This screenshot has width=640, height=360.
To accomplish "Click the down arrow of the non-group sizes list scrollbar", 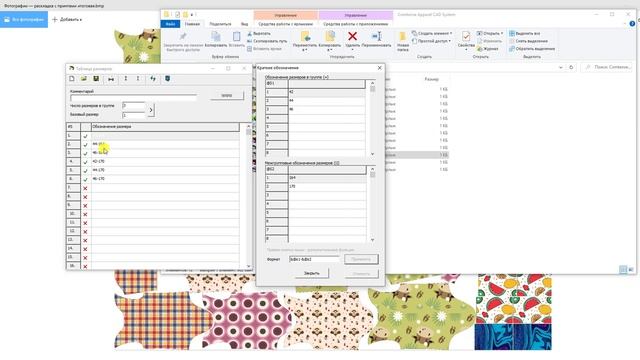I will coord(372,240).
